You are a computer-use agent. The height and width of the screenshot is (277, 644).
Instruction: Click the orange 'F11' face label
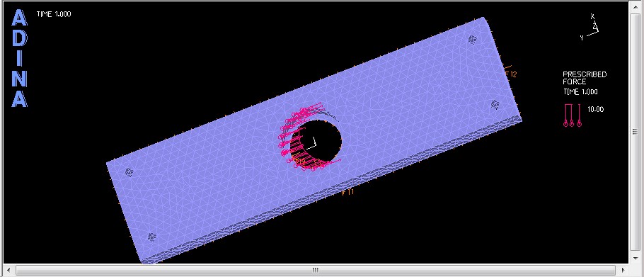click(348, 192)
